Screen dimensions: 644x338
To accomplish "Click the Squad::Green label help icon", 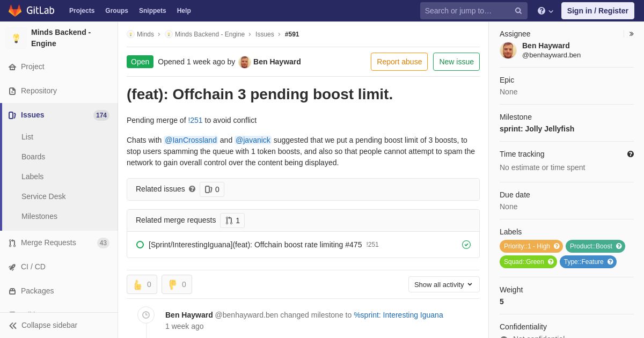I will tap(551, 262).
